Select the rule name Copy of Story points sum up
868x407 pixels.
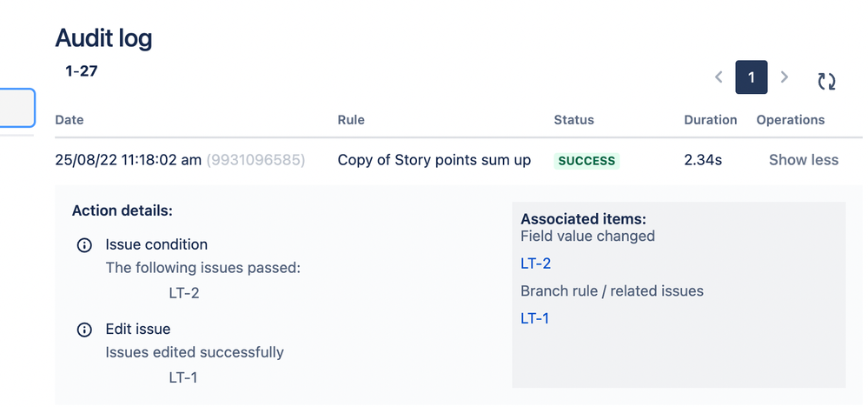pos(434,160)
